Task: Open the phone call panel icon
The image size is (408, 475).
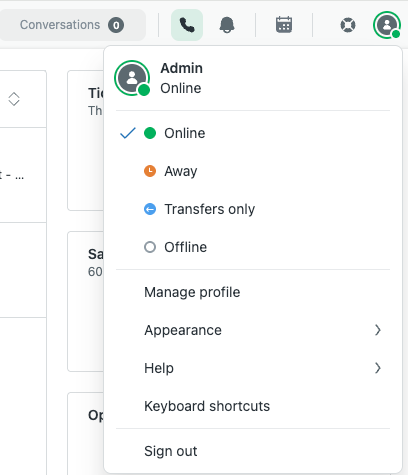Action: tap(187, 25)
